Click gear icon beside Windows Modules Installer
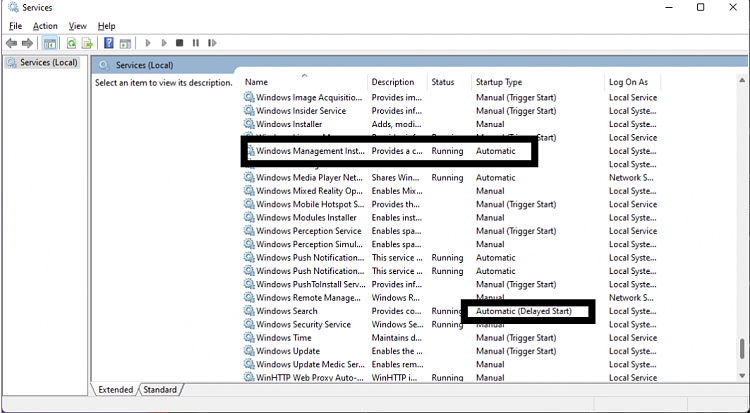 249,217
